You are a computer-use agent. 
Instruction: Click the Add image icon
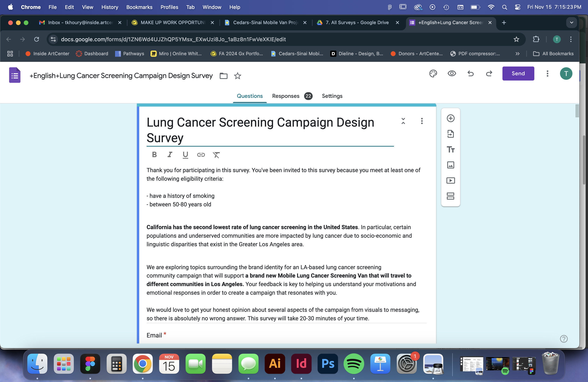pyautogui.click(x=450, y=165)
